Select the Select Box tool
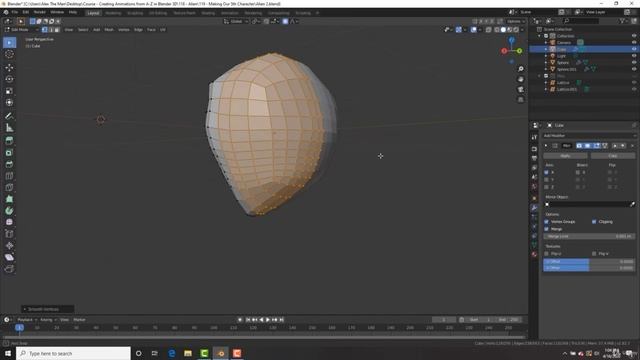This screenshot has width=640, height=360. click(x=9, y=42)
